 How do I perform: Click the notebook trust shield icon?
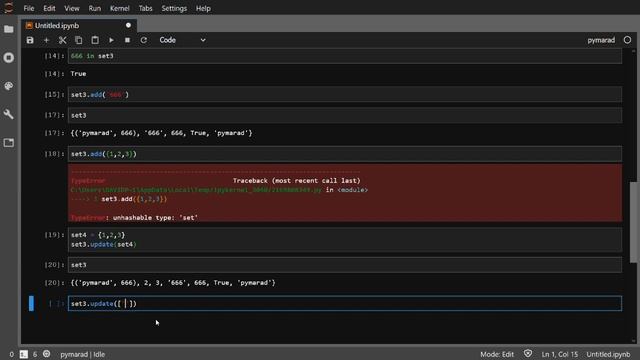point(528,354)
